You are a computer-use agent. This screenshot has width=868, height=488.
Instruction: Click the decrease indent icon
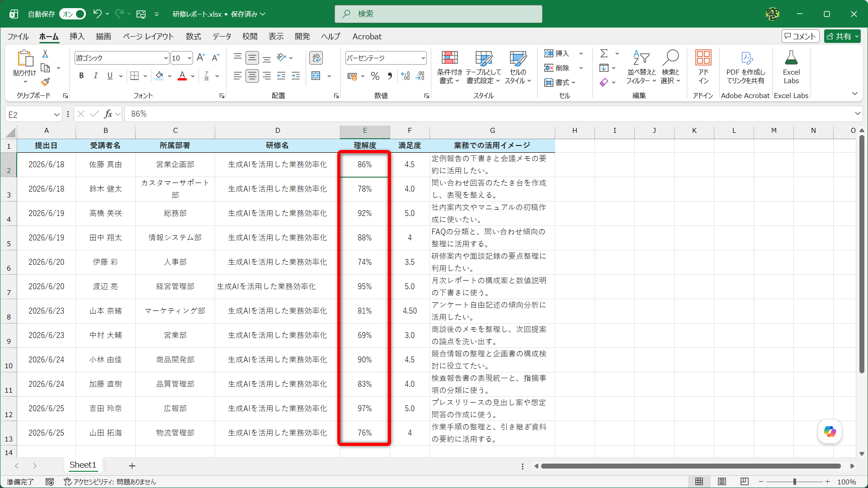tap(281, 76)
